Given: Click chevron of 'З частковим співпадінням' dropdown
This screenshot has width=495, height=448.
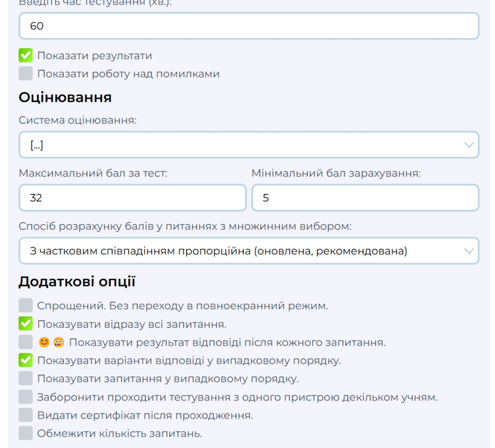Looking at the screenshot, I should click(x=469, y=251).
